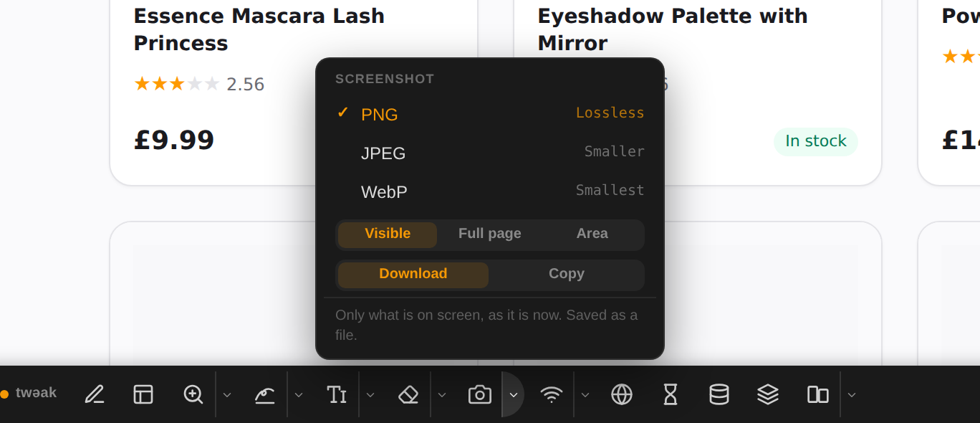The height and width of the screenshot is (423, 980).
Task: Expand the text tool options chevron
Action: pyautogui.click(x=370, y=394)
